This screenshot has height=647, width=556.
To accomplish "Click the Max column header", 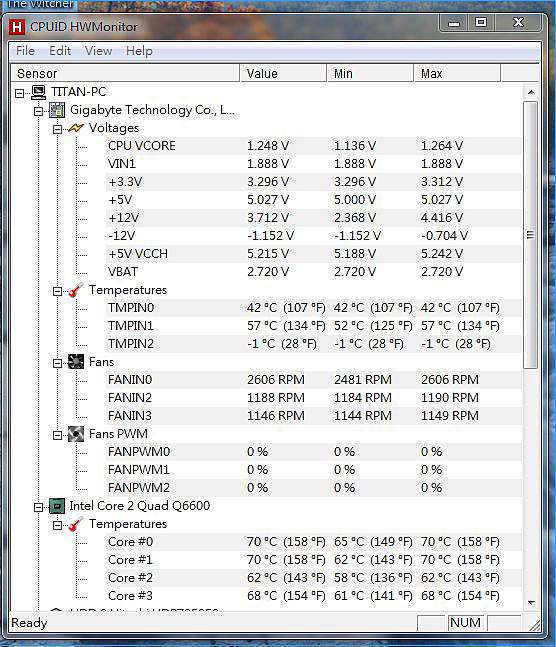I will 457,73.
